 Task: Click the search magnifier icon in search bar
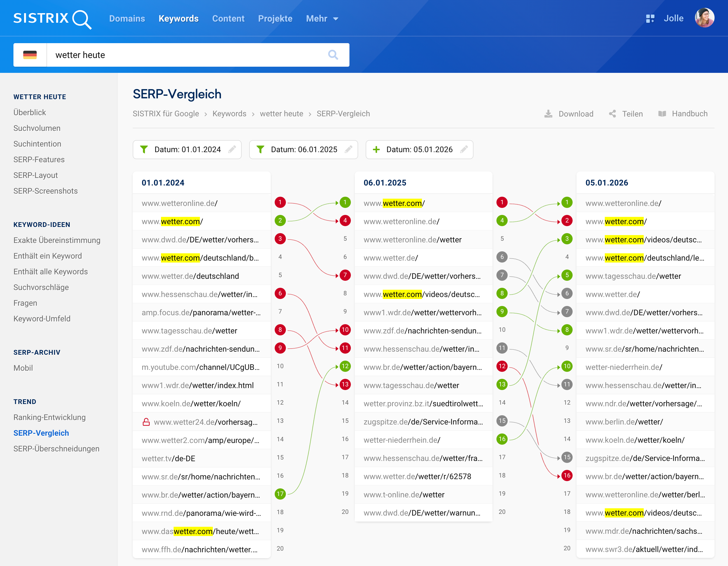(x=333, y=55)
